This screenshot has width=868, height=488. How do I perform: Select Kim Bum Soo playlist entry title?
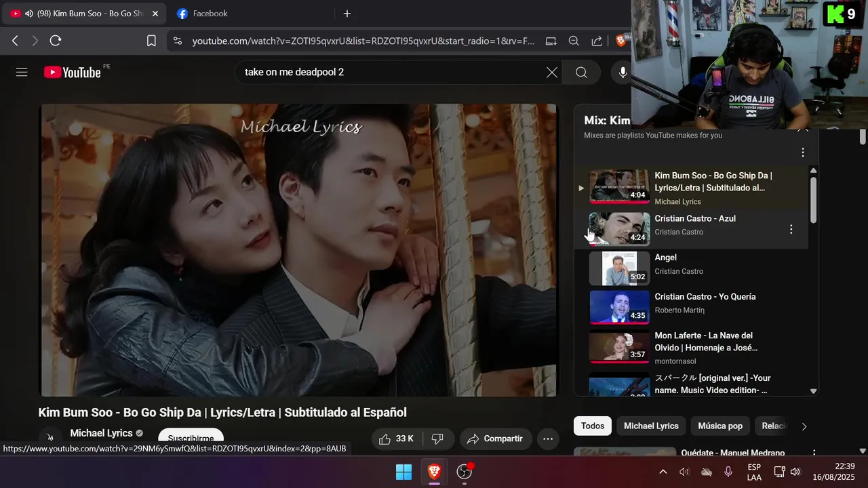[713, 182]
